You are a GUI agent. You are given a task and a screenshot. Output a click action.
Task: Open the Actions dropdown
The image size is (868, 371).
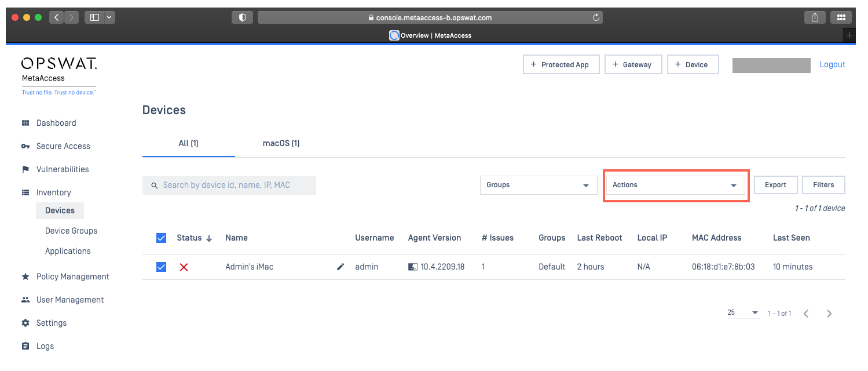click(676, 185)
